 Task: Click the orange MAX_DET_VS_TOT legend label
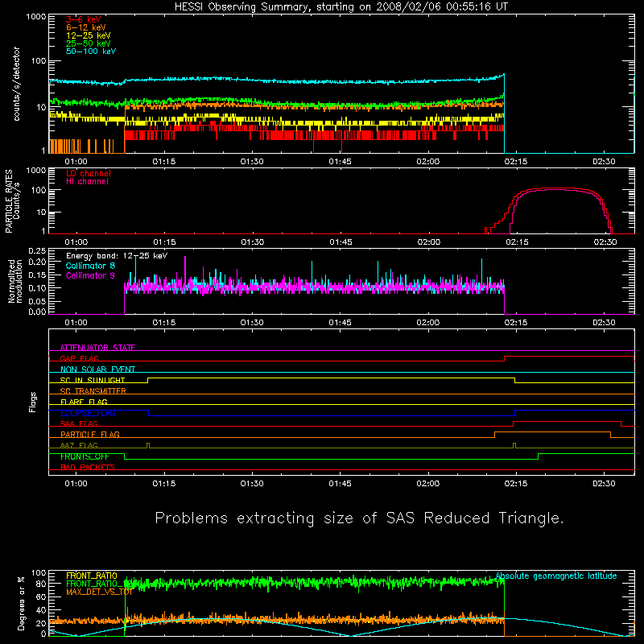(x=98, y=592)
